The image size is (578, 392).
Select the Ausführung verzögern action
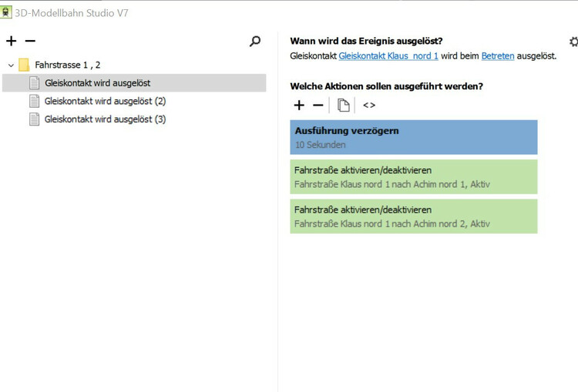point(413,137)
